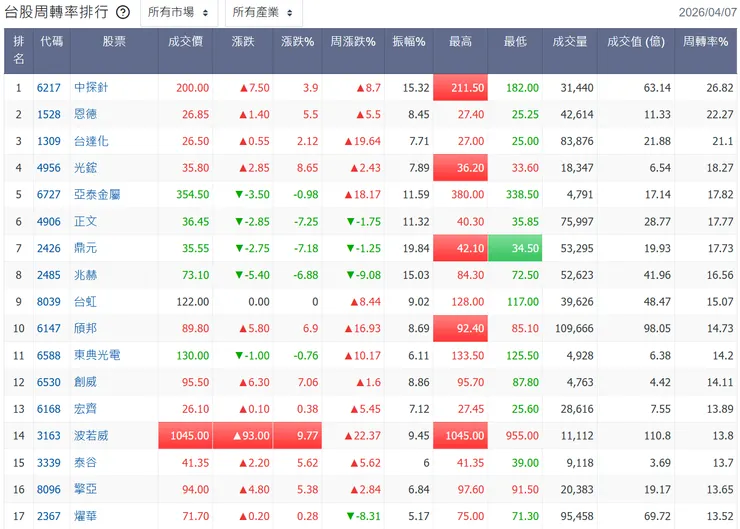Screen dimensions: 740x529
Task: Open stock code 1528 link
Action: click(49, 115)
